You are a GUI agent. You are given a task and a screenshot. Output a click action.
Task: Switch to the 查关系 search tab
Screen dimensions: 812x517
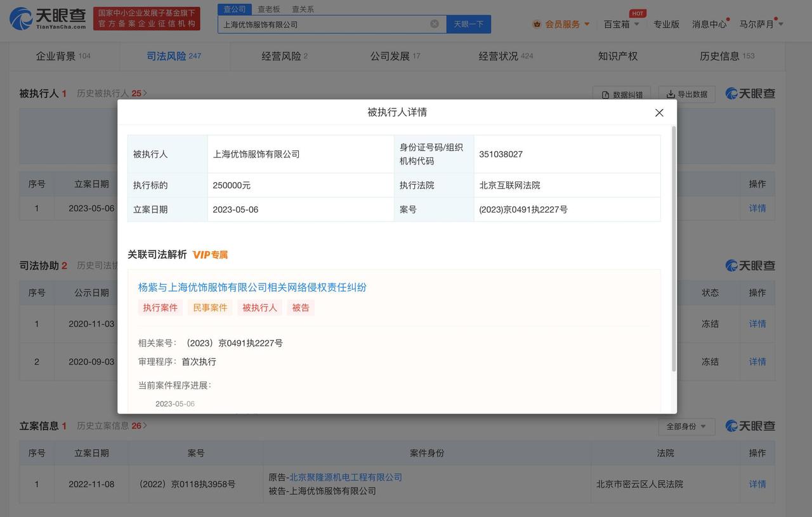[x=303, y=9]
